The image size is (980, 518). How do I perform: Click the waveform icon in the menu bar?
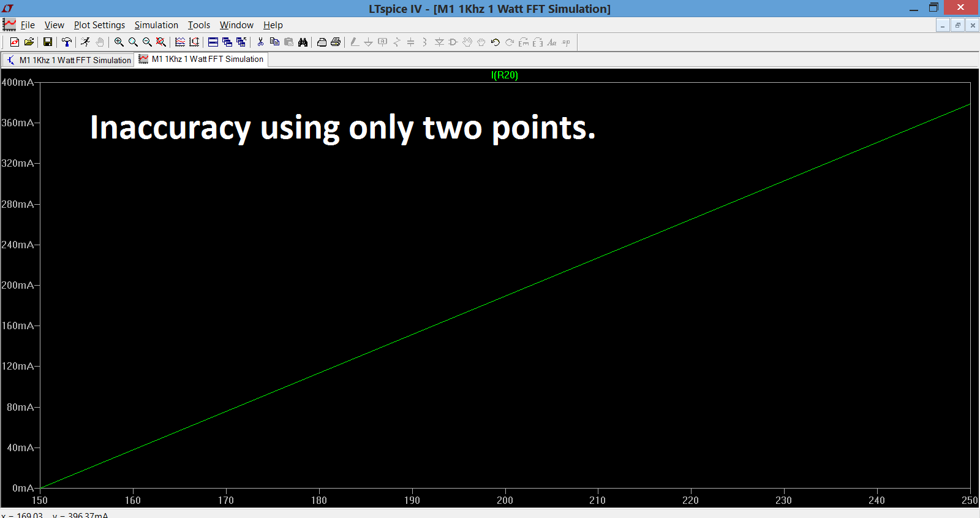9,25
